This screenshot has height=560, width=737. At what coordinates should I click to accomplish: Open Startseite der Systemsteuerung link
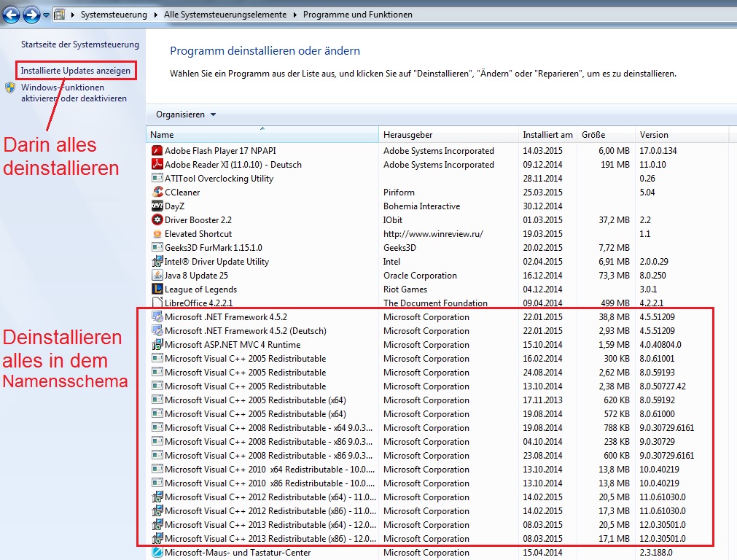(x=80, y=44)
